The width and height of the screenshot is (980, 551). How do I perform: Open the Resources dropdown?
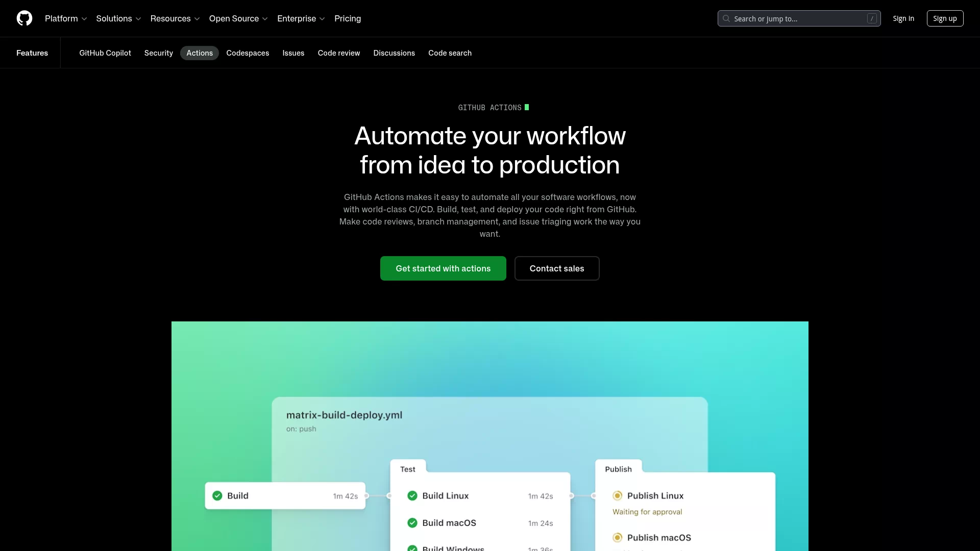coord(175,18)
